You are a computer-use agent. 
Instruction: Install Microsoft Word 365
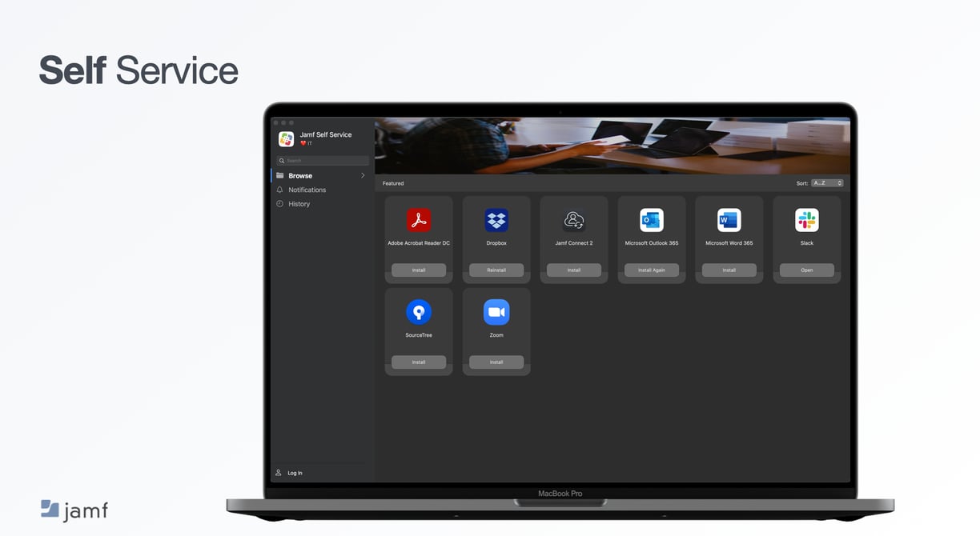coord(729,270)
